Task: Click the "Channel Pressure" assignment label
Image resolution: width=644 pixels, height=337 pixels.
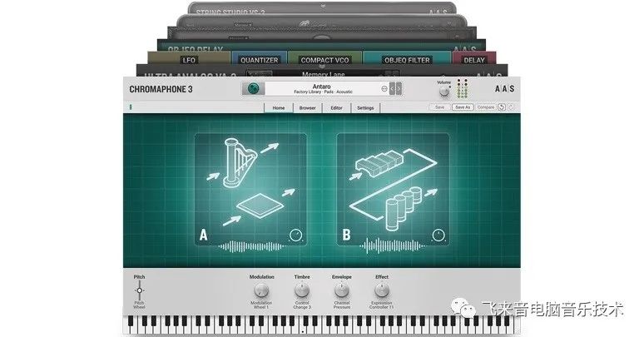Action: coord(342,305)
